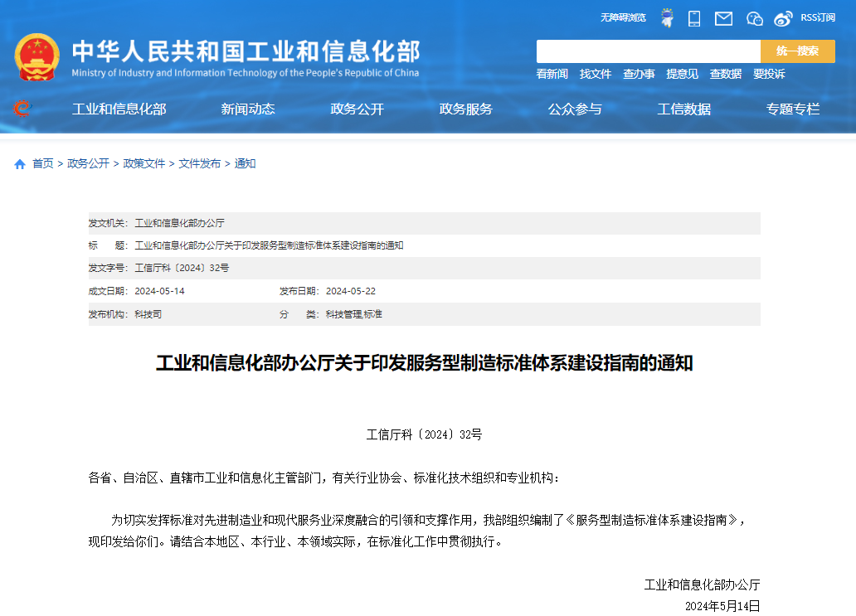Viewport: 856px width, 616px height.
Task: Click the red gear icon in navigation bar
Action: point(22,109)
